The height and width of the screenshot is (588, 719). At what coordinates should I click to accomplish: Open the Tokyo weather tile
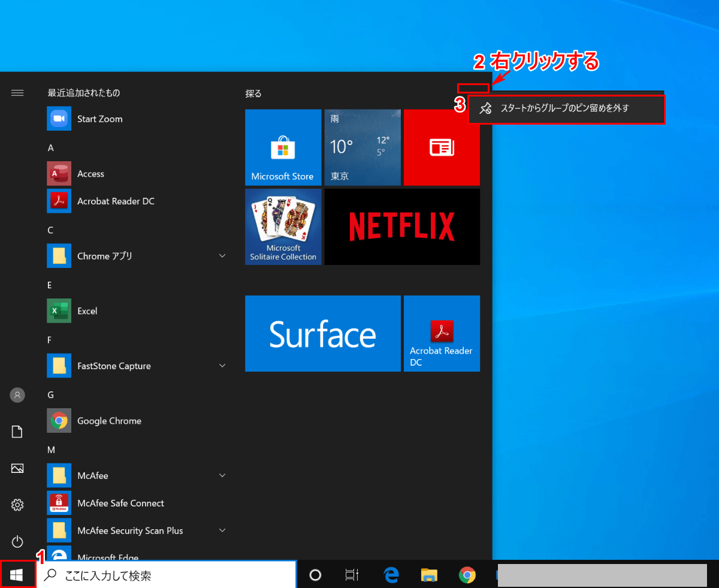[x=362, y=147]
